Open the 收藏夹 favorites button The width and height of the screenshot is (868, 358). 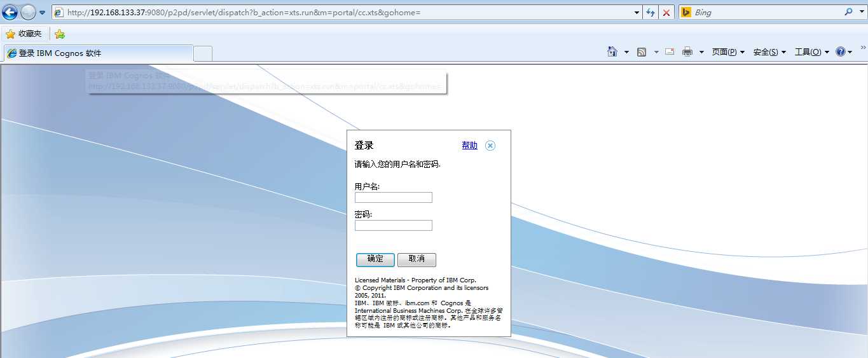[x=24, y=34]
